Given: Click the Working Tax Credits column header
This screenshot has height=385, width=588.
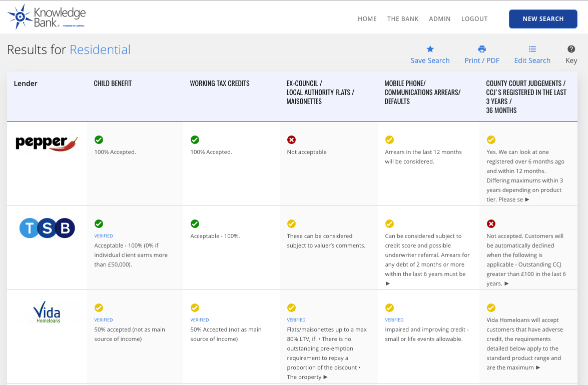Looking at the screenshot, I should (220, 83).
